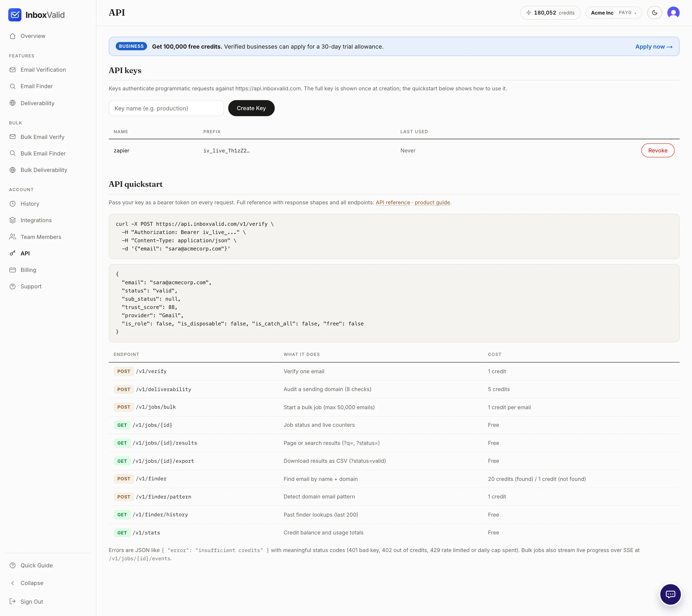
Task: Click the Team Members people icon
Action: click(13, 237)
